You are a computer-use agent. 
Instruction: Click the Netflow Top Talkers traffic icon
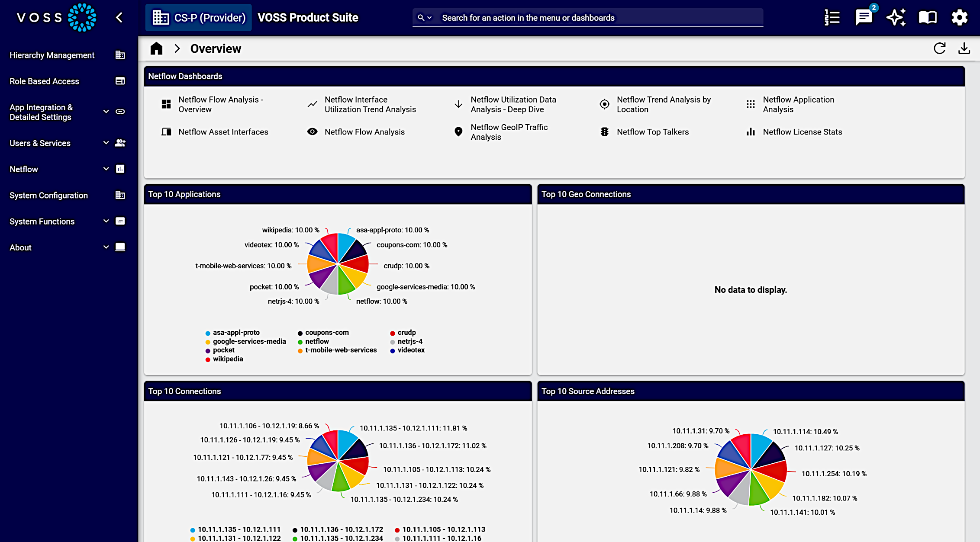(605, 132)
